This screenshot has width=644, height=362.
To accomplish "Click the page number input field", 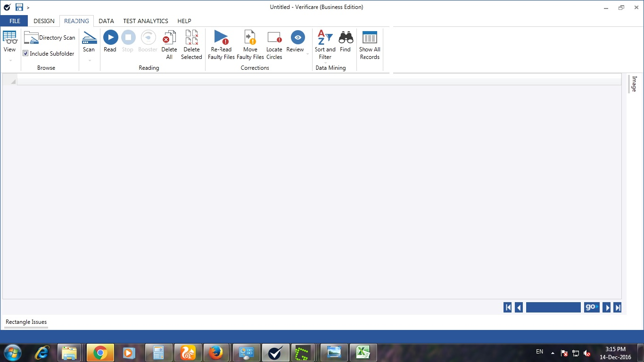I will [553, 307].
